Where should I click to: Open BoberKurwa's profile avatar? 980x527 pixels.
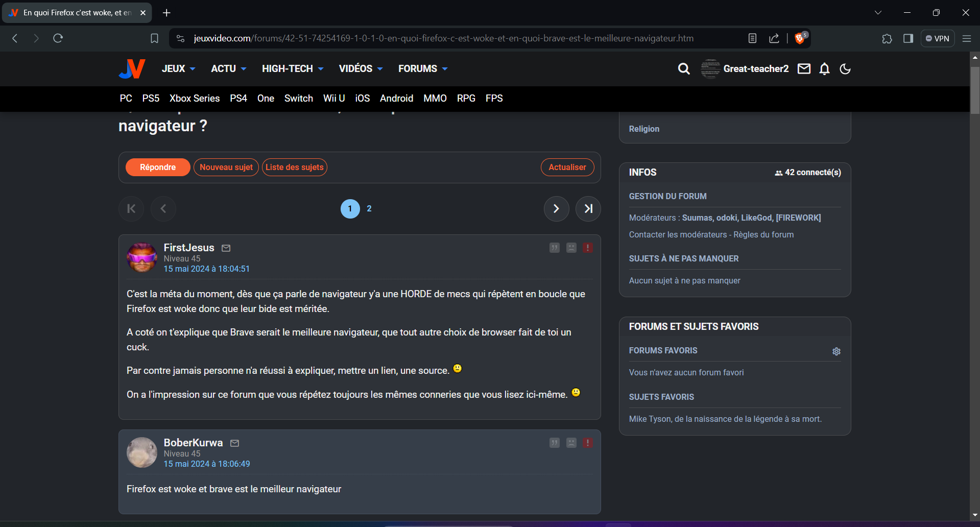click(142, 452)
